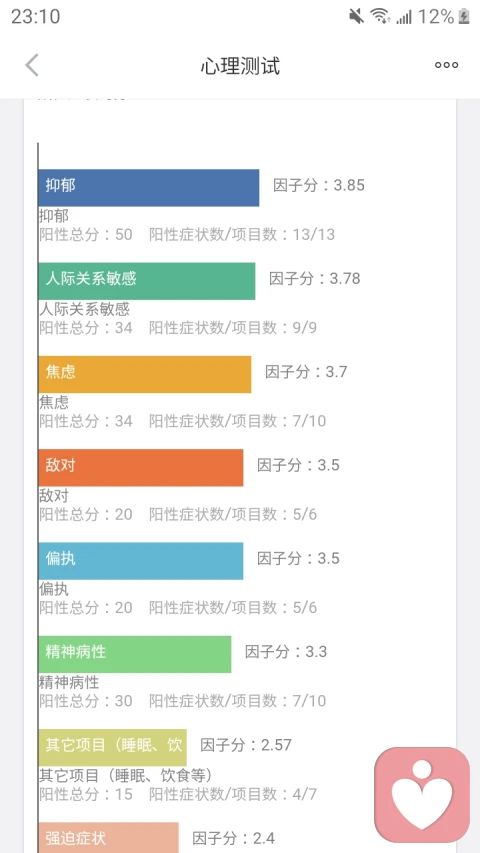Select the orange 敌对 bar
The width and height of the screenshot is (480, 853).
click(140, 467)
